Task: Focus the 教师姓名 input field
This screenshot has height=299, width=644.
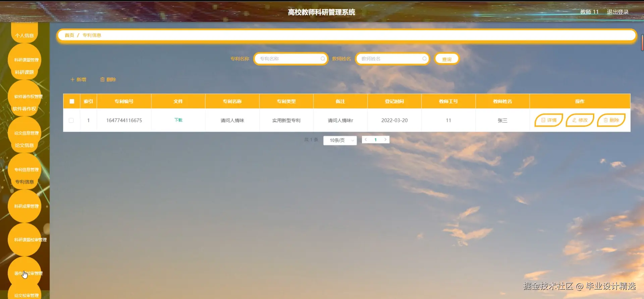Action: point(392,59)
